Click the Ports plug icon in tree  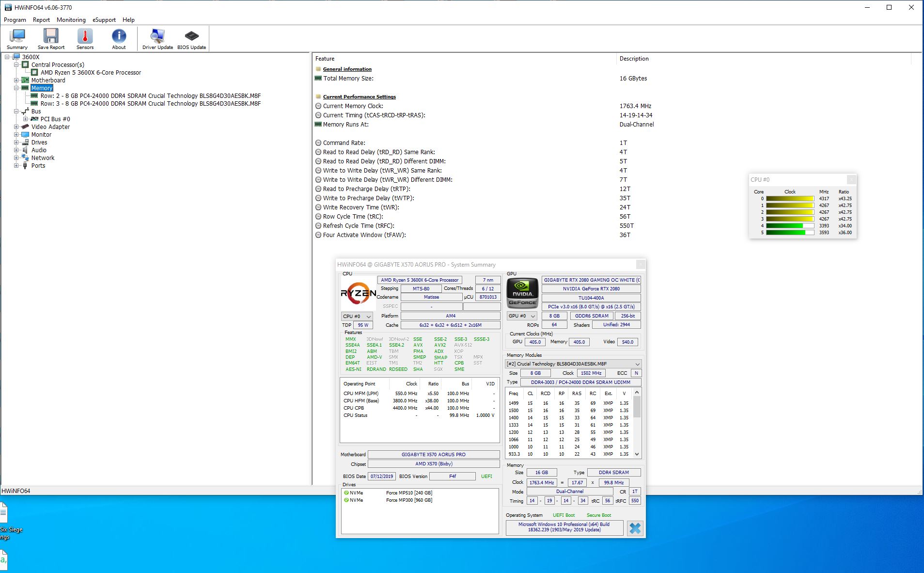25,165
